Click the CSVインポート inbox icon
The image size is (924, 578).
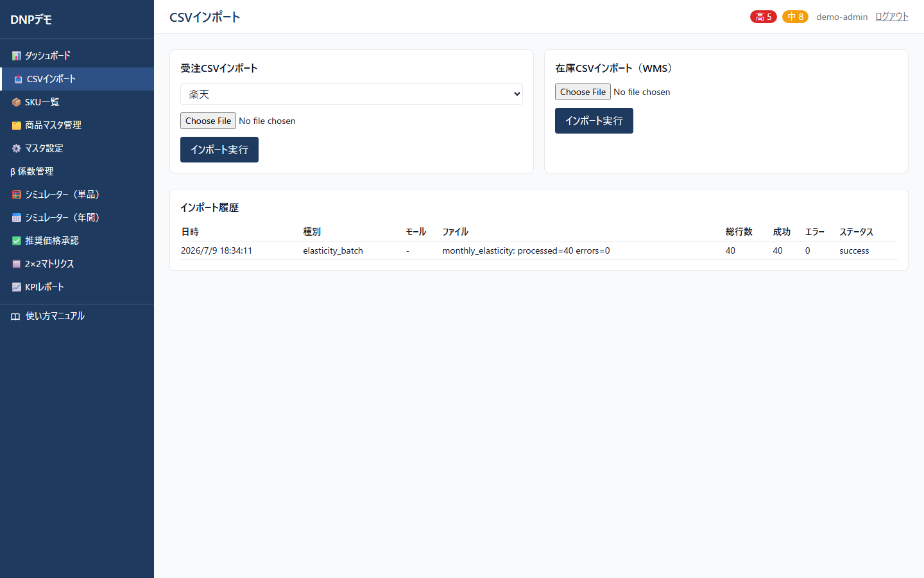(x=19, y=79)
